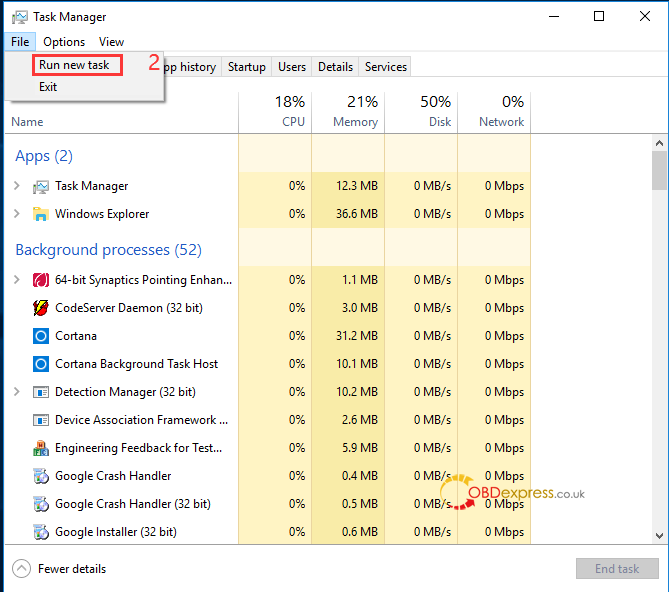
Task: Expand the Task Manager app row
Action: [x=17, y=186]
